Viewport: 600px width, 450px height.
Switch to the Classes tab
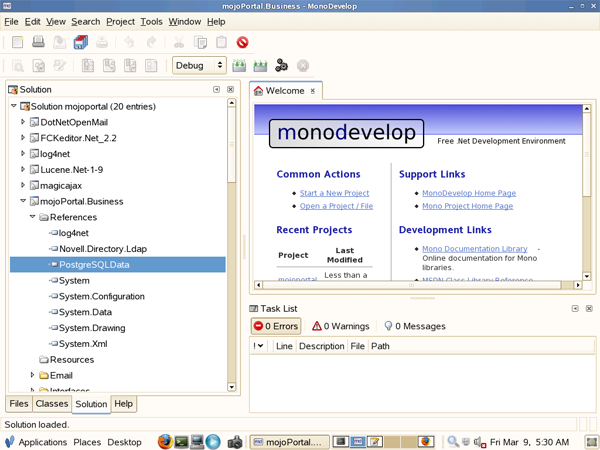tap(51, 404)
